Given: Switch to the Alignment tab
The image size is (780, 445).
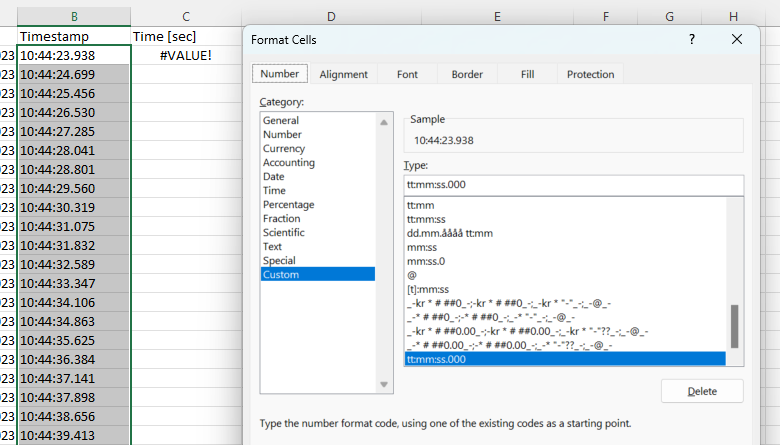Looking at the screenshot, I should click(343, 74).
